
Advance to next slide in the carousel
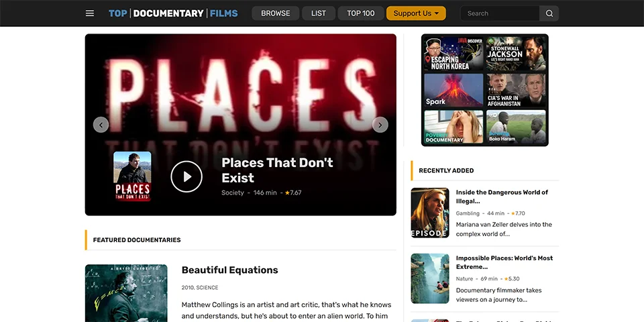pyautogui.click(x=380, y=125)
